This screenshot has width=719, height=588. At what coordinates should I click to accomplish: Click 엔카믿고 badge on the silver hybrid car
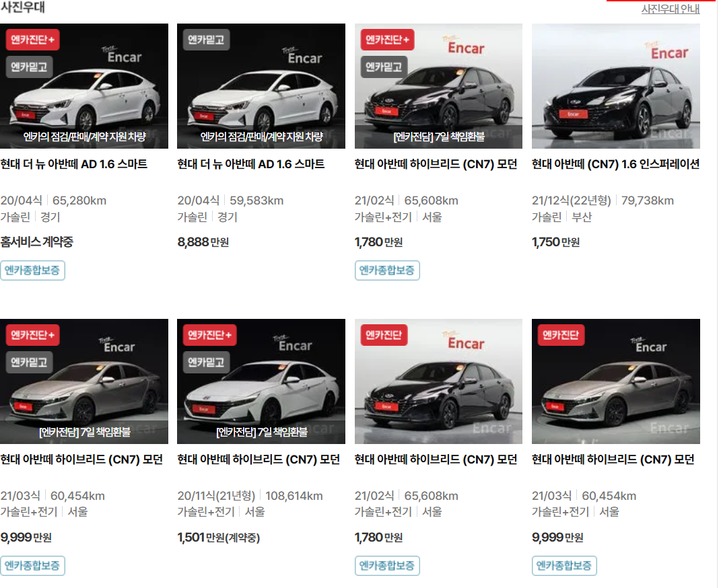pyautogui.click(x=30, y=363)
